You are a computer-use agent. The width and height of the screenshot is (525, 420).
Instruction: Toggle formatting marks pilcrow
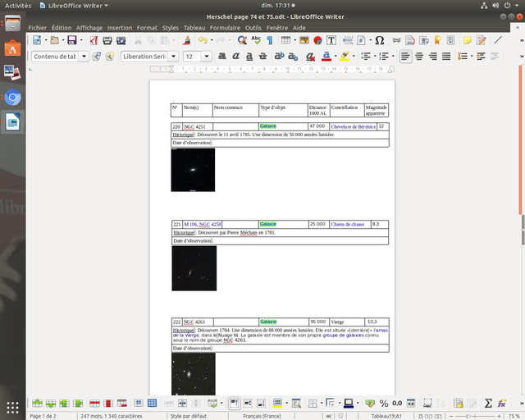tap(270, 40)
